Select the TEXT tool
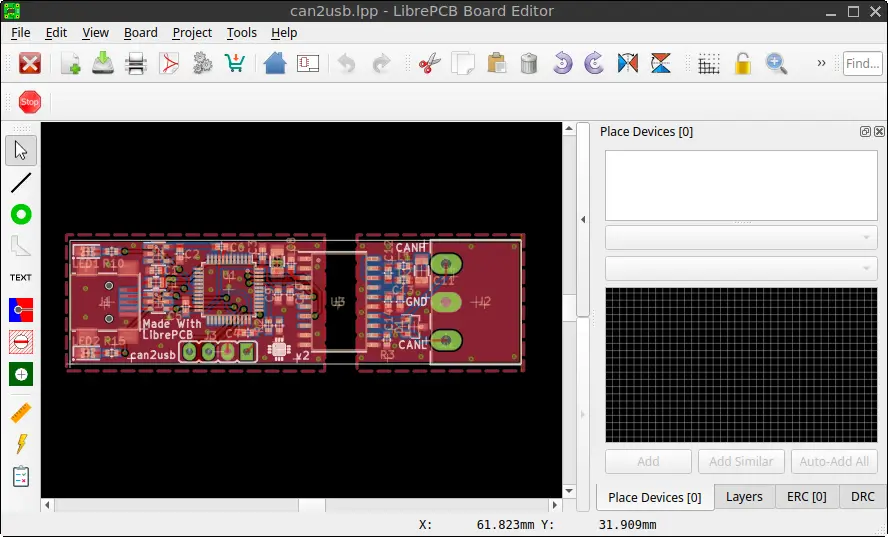The width and height of the screenshot is (888, 537). click(x=21, y=278)
